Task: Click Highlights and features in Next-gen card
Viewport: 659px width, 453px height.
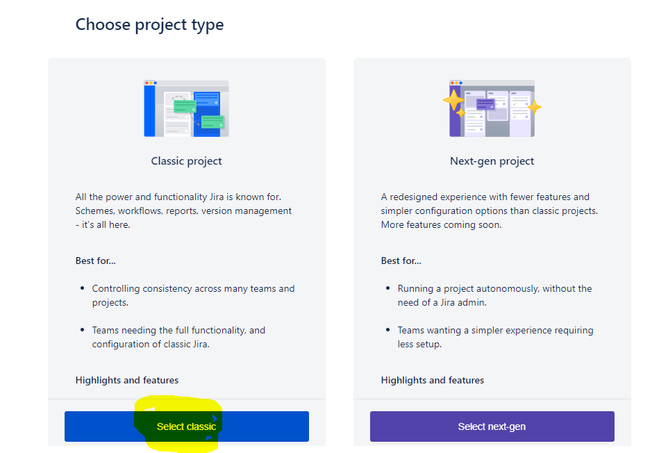Action: click(x=432, y=380)
